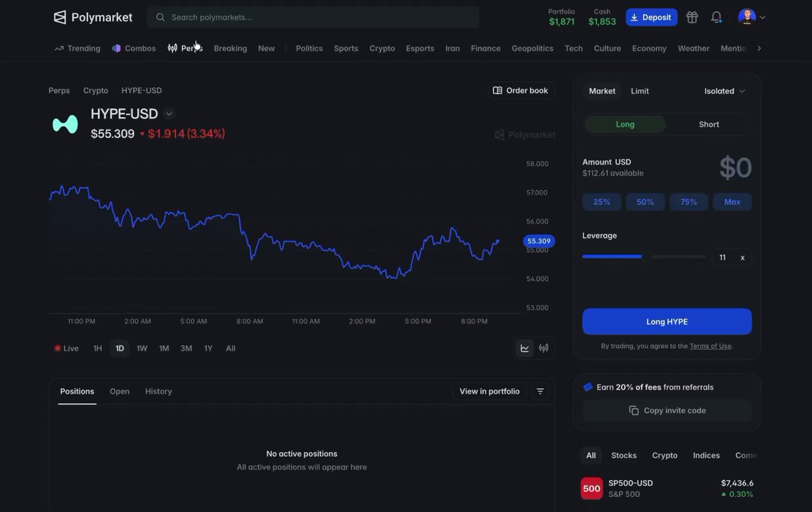Open the Culture category
The height and width of the screenshot is (512, 812).
(x=608, y=48)
